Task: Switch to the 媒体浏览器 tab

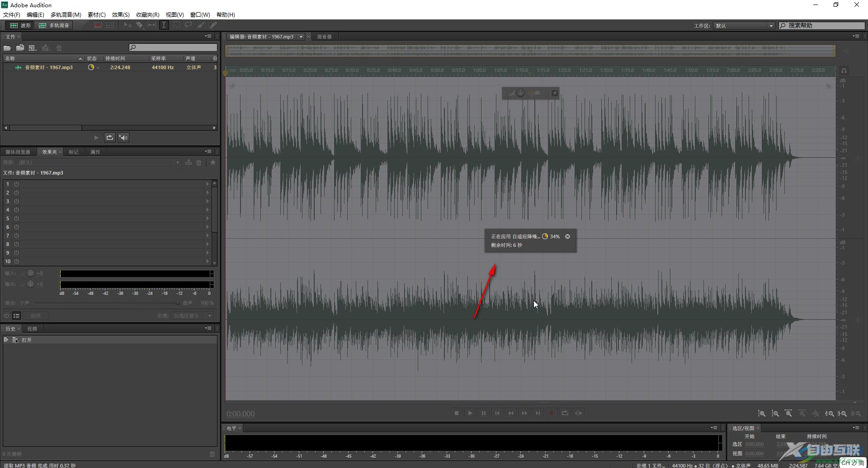Action: [18, 152]
